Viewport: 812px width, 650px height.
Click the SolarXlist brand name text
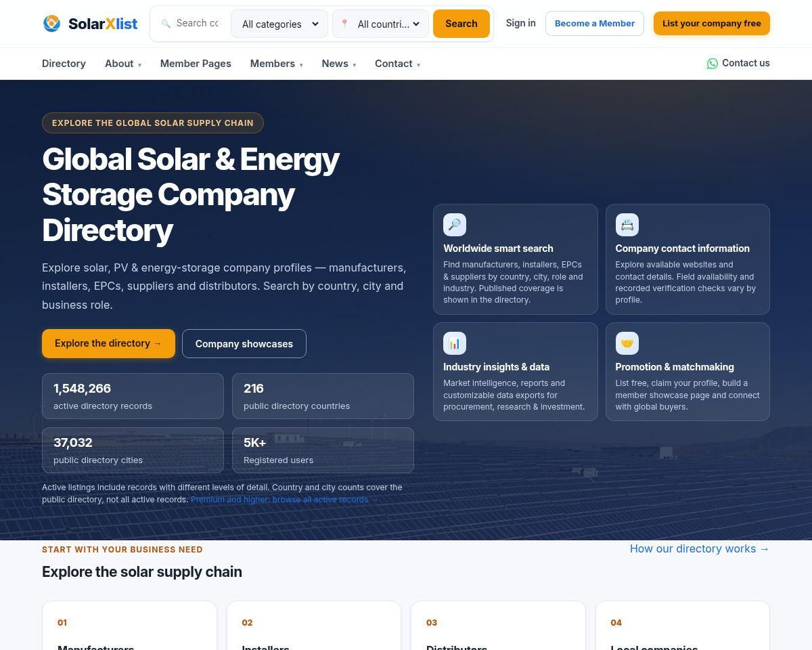pyautogui.click(x=103, y=24)
